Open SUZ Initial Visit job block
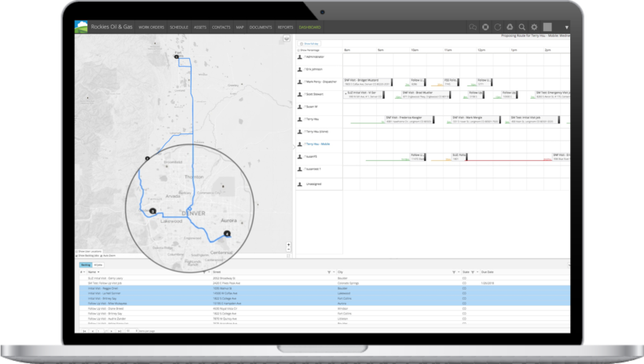This screenshot has width=644, height=364. point(364,94)
